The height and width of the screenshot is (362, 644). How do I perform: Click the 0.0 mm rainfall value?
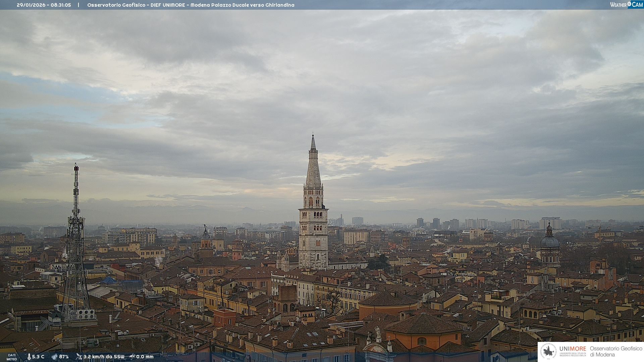145,357
